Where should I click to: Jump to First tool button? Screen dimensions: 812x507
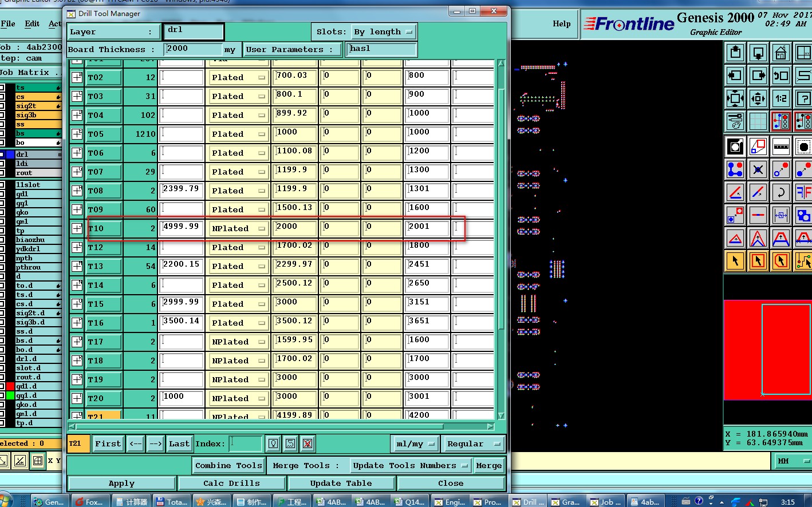pos(108,443)
